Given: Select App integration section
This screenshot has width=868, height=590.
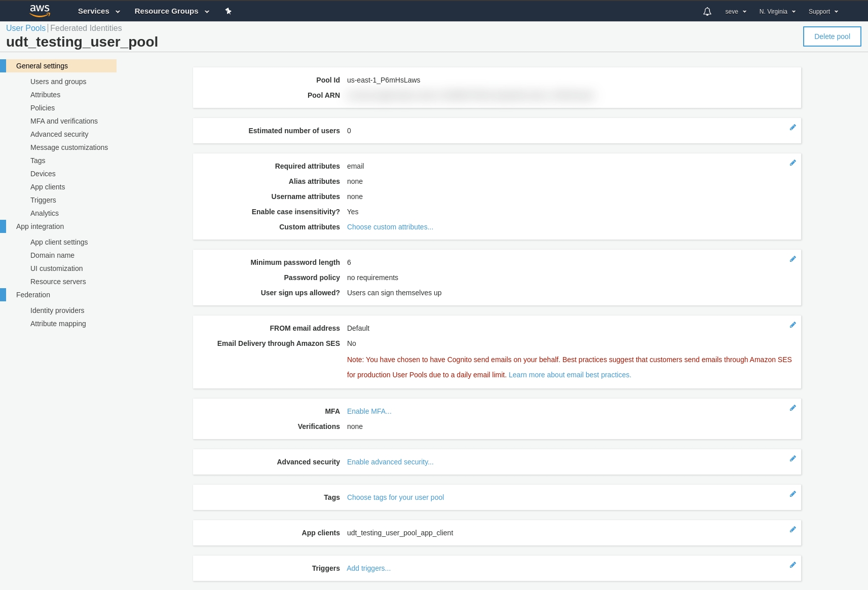Looking at the screenshot, I should click(40, 226).
